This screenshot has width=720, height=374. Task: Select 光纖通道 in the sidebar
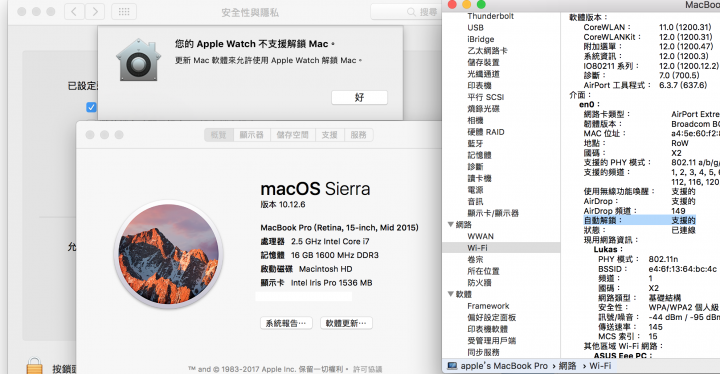[483, 74]
